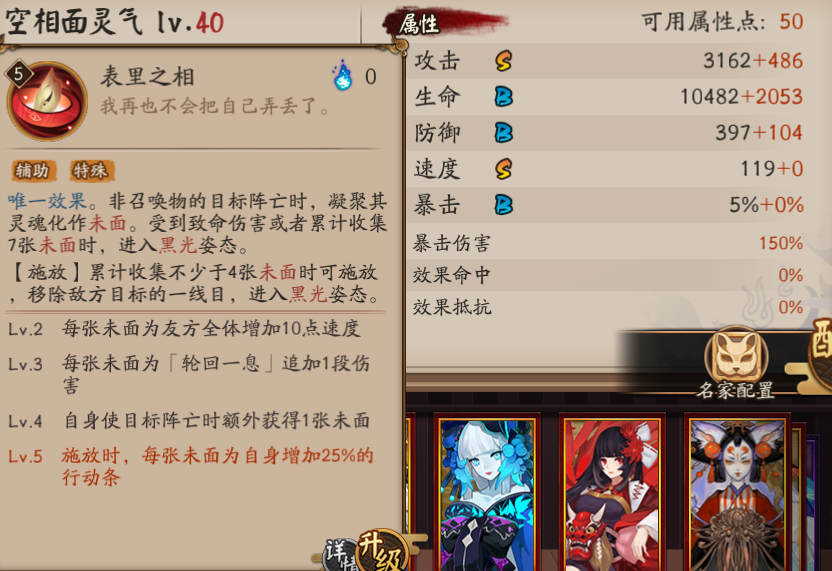
Task: Click the 辅助 support tag
Action: tap(32, 170)
